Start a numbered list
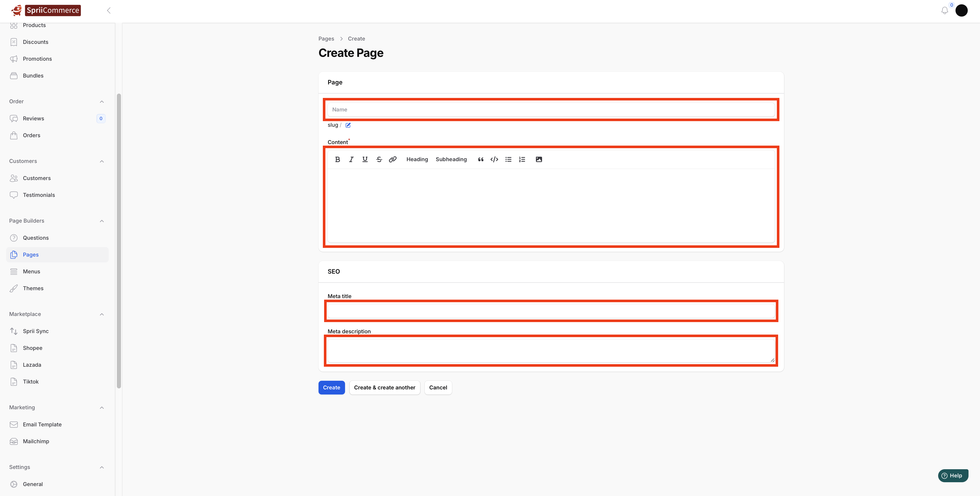The image size is (980, 496). click(x=522, y=159)
